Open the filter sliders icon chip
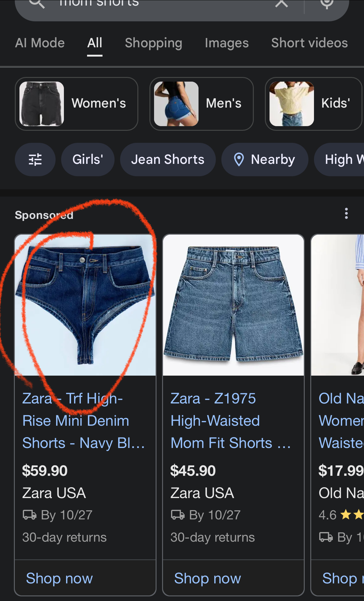This screenshot has height=601, width=364. 35,160
